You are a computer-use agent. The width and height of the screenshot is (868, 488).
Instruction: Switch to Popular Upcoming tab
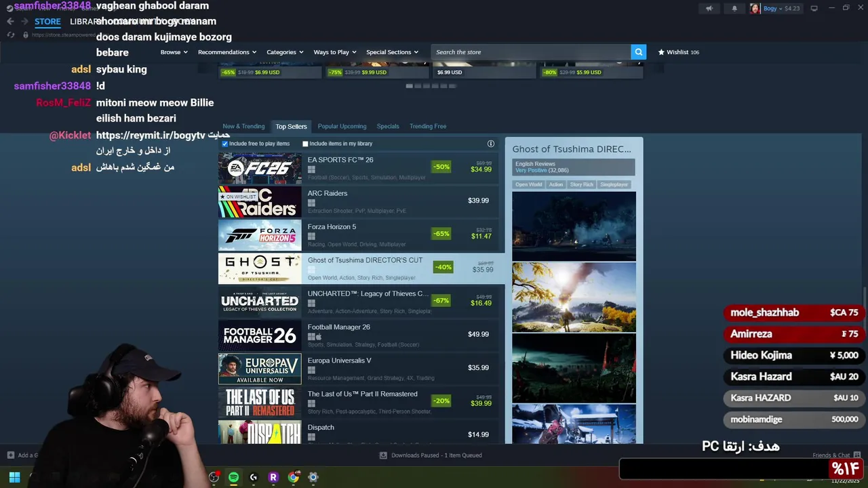(x=342, y=126)
